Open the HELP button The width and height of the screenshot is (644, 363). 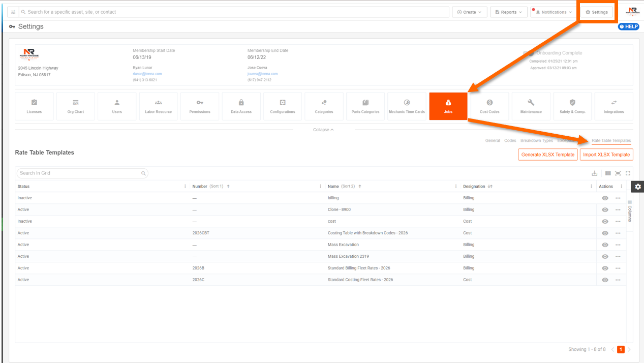tap(629, 26)
